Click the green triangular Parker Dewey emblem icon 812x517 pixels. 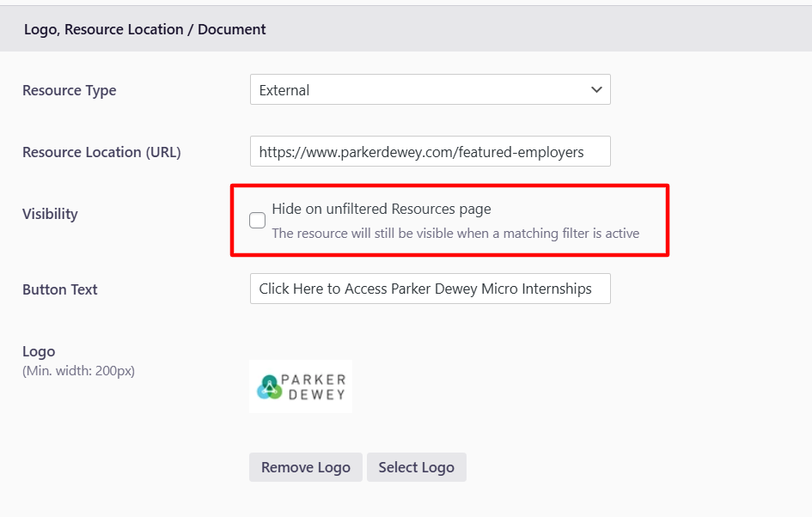point(269,387)
